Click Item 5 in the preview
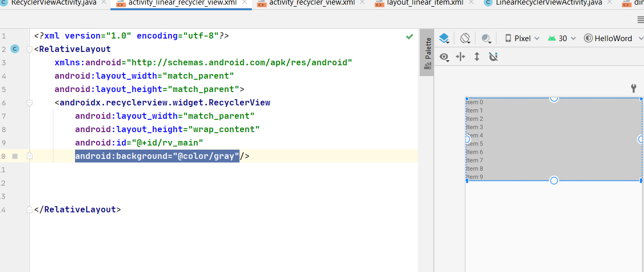Viewport: 644px width, 272px height. pyautogui.click(x=475, y=144)
